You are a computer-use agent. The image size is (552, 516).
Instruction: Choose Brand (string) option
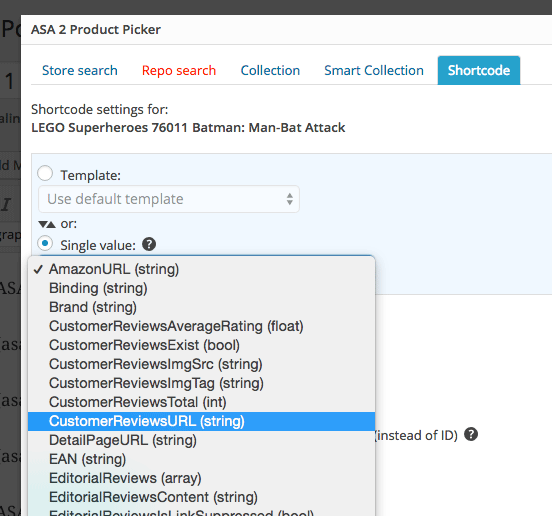click(201, 307)
